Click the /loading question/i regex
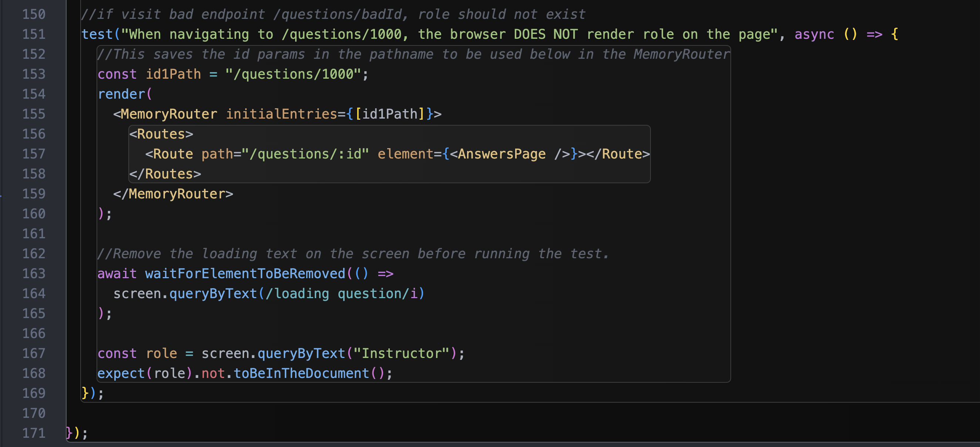980x447 pixels. pyautogui.click(x=341, y=293)
